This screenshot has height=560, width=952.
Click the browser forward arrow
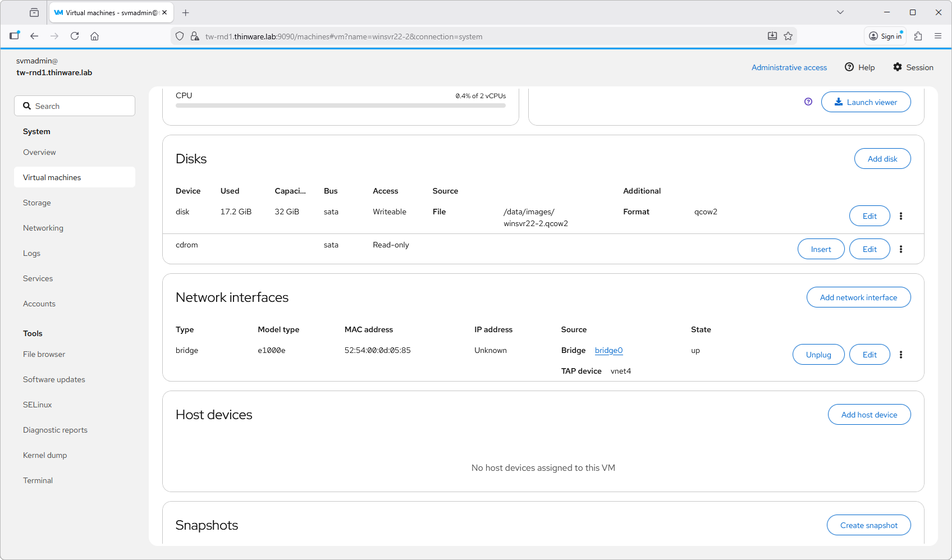coord(54,36)
